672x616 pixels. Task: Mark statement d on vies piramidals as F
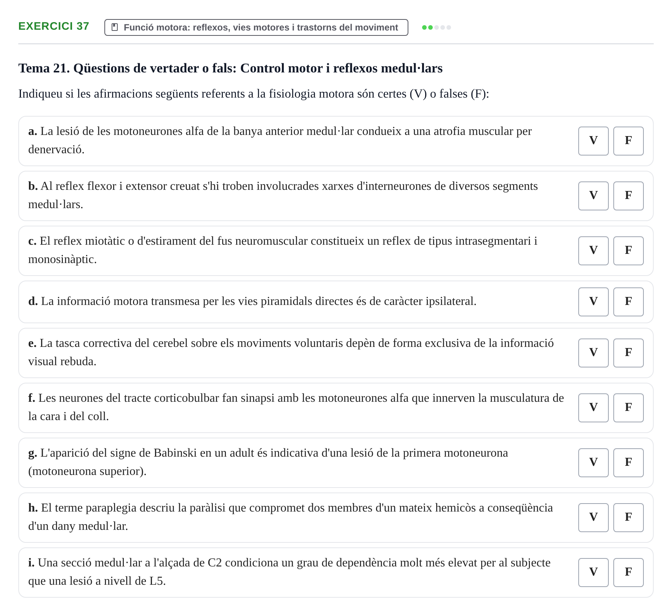pyautogui.click(x=628, y=302)
